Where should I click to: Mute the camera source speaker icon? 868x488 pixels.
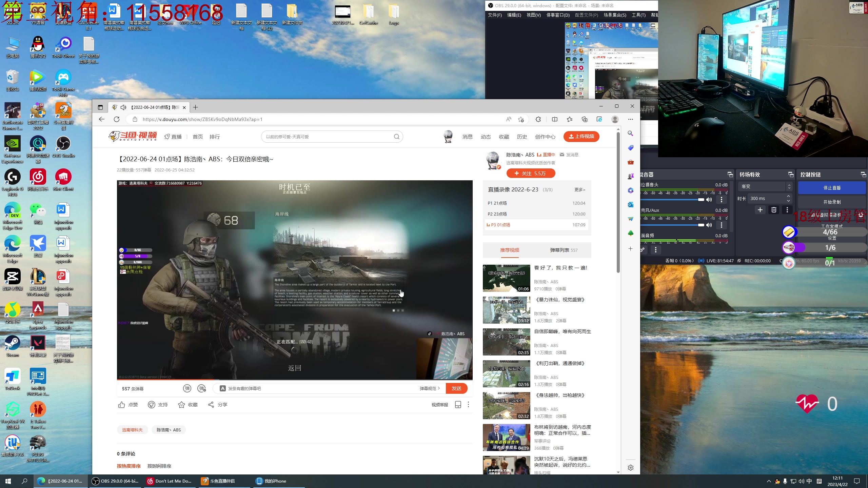tap(709, 200)
